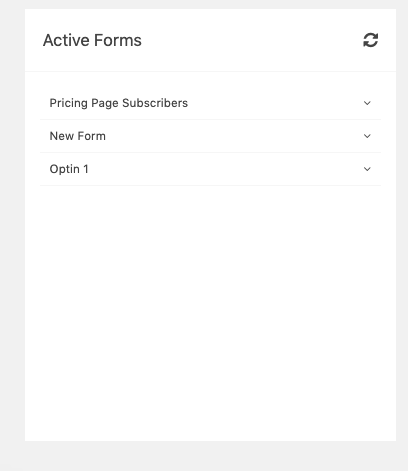Select the Optin 1 row label
The image size is (408, 471).
(x=69, y=169)
